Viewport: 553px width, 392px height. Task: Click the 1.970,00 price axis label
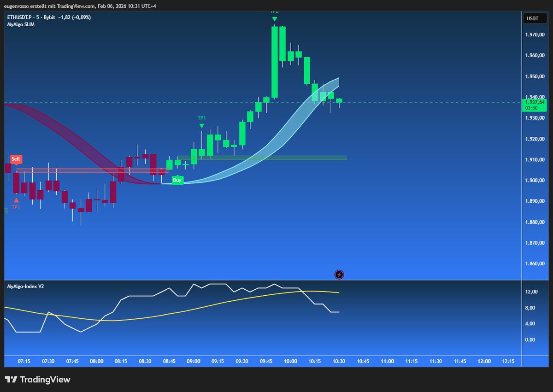point(535,35)
